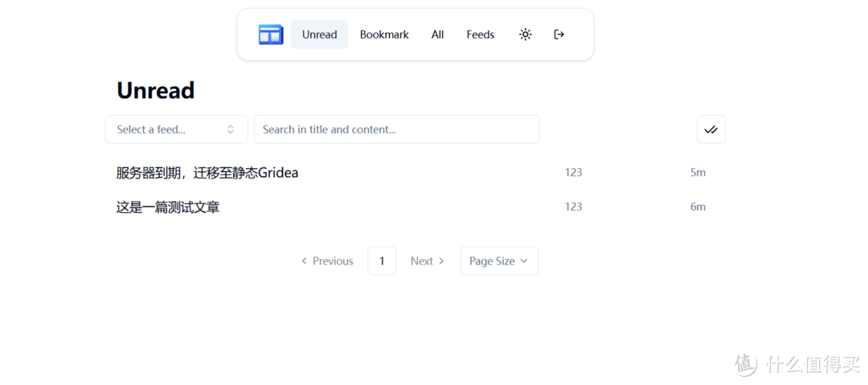Click feed name 123 on second article
Screen dimensions: 868x385
[x=573, y=207]
